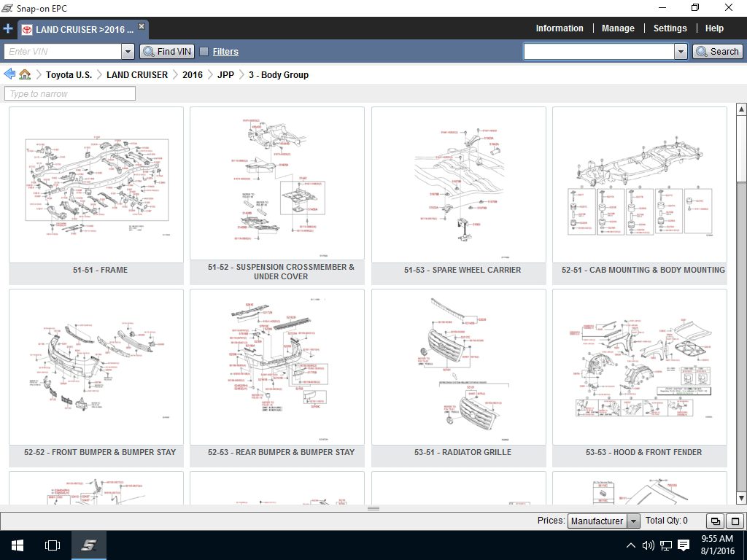Open 53-53 Hood & Front Fender diagram
The height and width of the screenshot is (560, 747).
point(640,367)
